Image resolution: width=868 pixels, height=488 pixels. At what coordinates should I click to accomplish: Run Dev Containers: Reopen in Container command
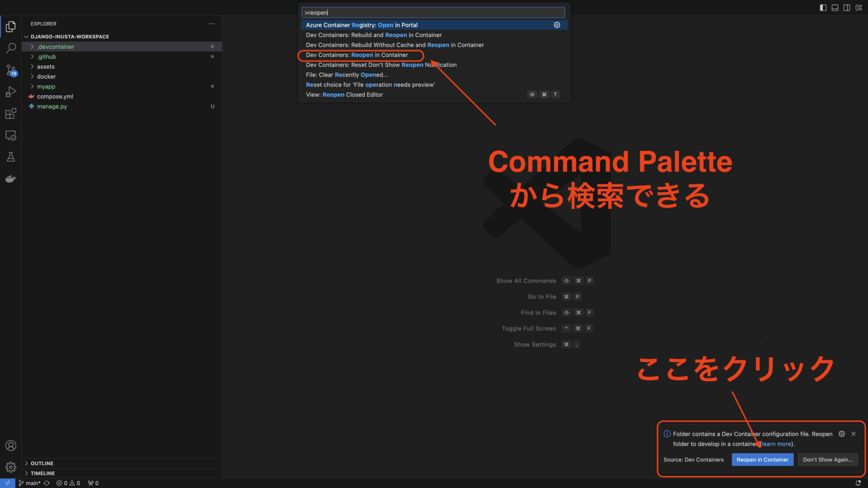[x=434, y=55]
